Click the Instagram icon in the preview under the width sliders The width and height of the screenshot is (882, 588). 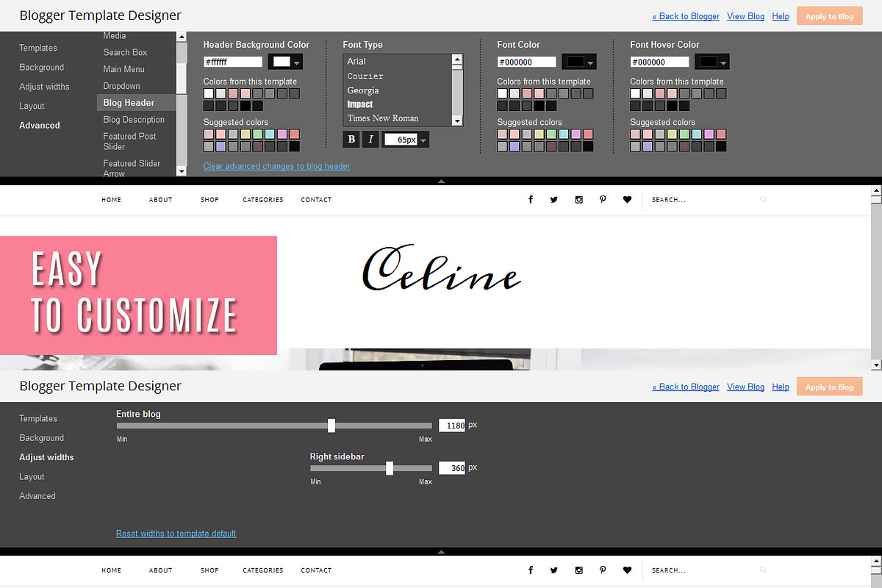click(x=578, y=570)
